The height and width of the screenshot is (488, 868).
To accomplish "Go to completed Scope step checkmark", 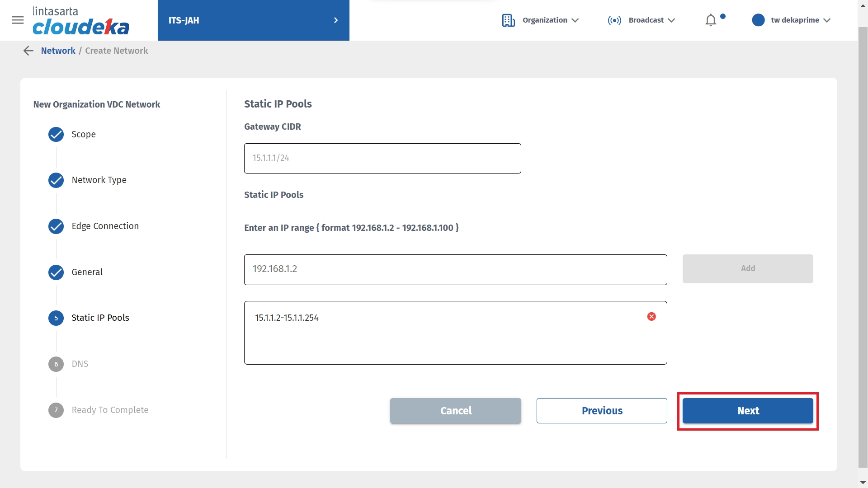I will (x=56, y=135).
